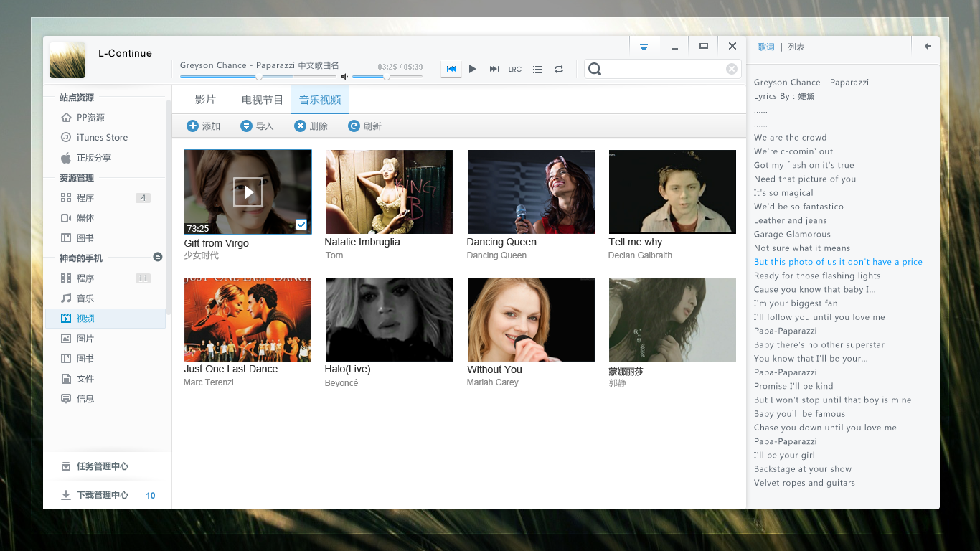This screenshot has width=980, height=551.
Task: Click the 'Halo(Live)' title text
Action: (347, 369)
